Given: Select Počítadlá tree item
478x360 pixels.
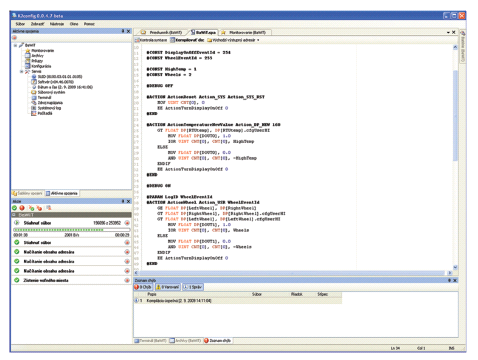Looking at the screenshot, I should click(x=42, y=113).
